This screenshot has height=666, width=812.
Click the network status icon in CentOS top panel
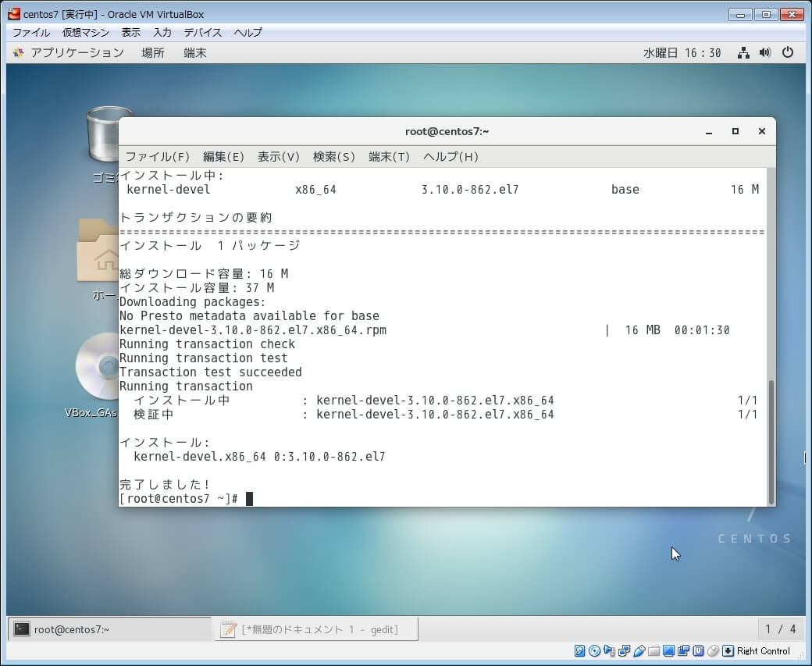tap(743, 53)
